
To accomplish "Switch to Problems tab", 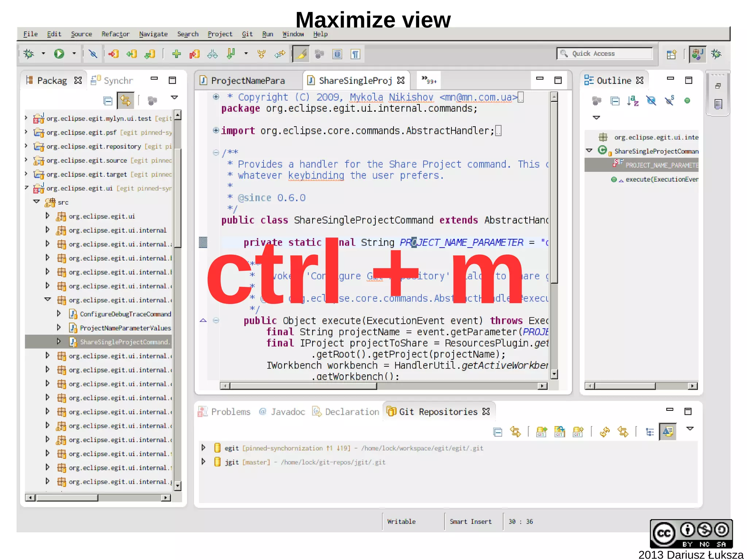I will [224, 412].
